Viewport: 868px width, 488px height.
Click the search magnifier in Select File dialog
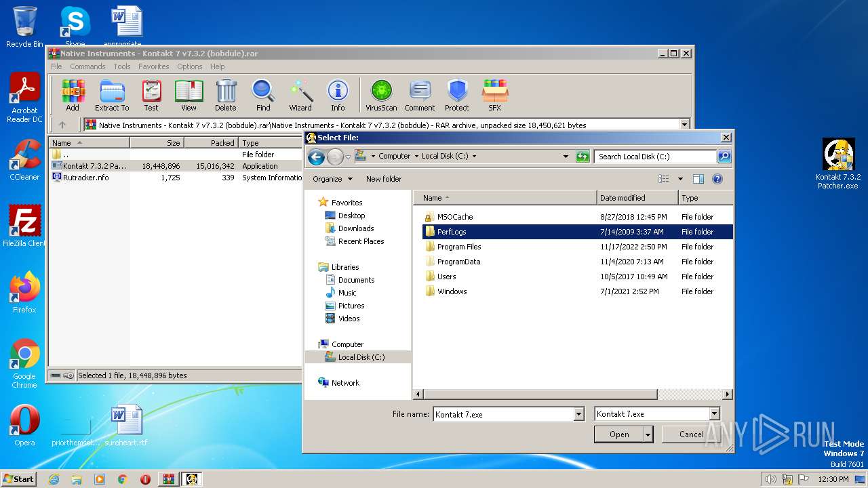724,157
